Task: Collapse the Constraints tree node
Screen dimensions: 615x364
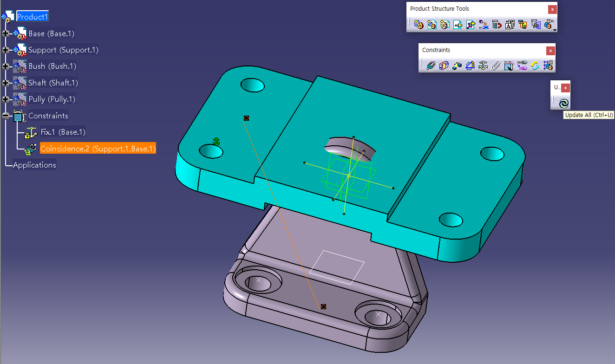Action: point(6,116)
